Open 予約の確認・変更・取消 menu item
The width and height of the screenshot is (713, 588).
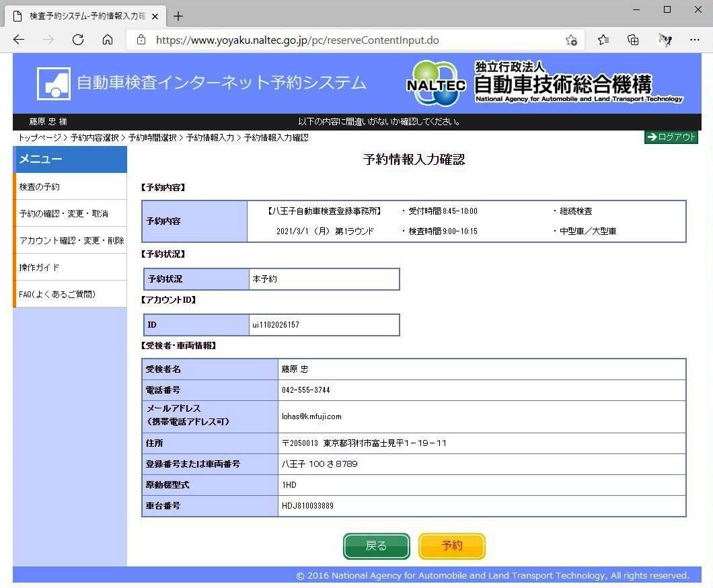click(x=71, y=213)
